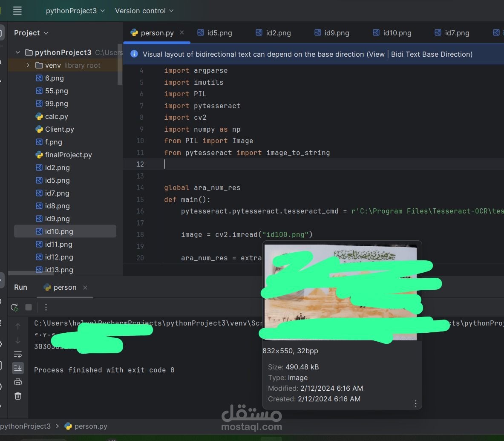
Task: Rerun the person run configuration
Action: [x=14, y=307]
